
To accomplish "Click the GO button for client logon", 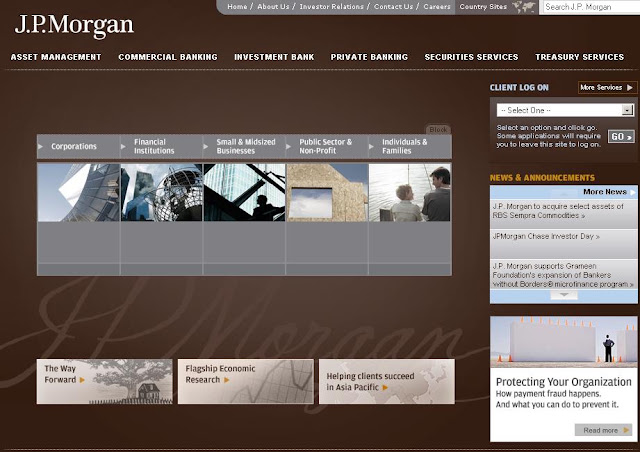I will click(x=621, y=136).
